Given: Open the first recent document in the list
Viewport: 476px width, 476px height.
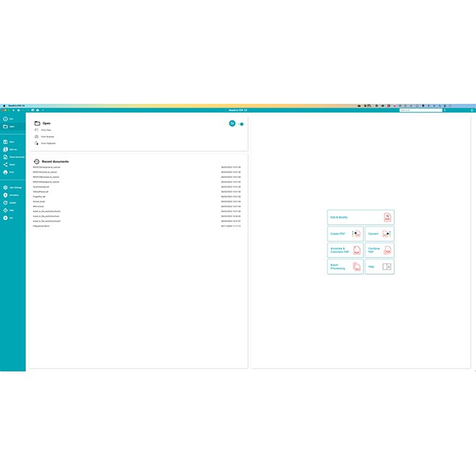Looking at the screenshot, I should [x=136, y=167].
